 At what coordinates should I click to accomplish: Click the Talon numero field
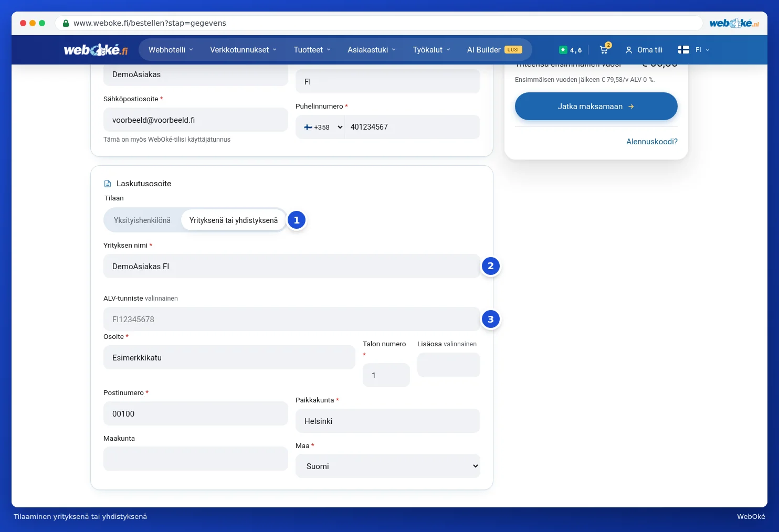pos(386,375)
